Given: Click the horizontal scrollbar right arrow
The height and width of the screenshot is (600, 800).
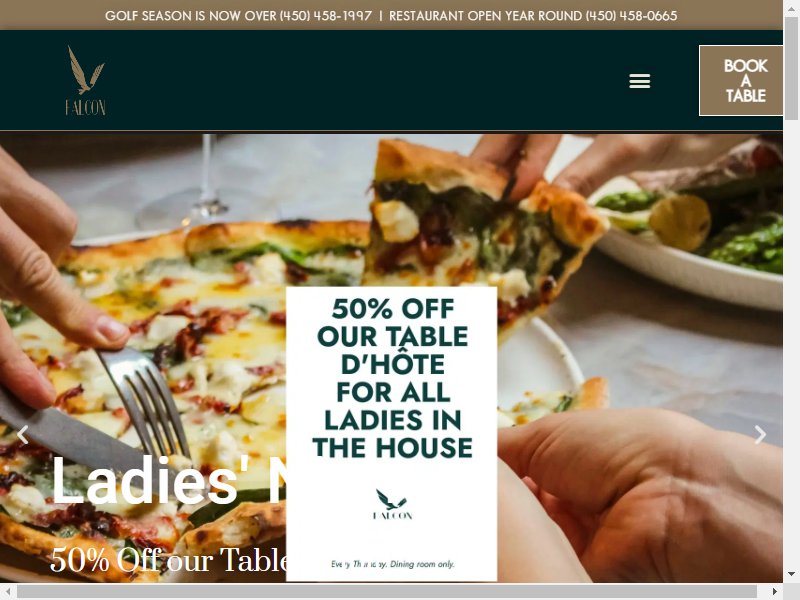Looking at the screenshot, I should pyautogui.click(x=774, y=592).
